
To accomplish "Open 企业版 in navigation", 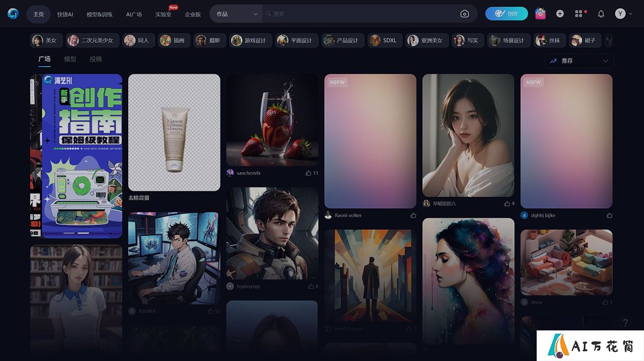I will 193,15.
